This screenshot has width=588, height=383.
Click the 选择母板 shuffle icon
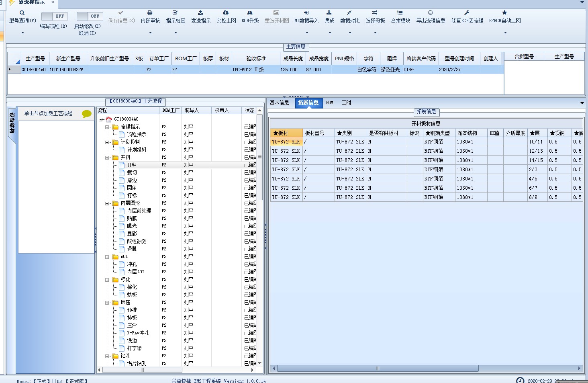(375, 13)
